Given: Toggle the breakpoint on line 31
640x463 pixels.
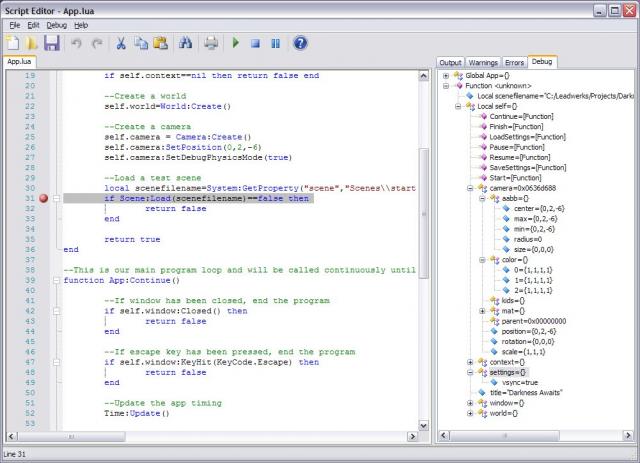Looking at the screenshot, I should click(x=42, y=198).
